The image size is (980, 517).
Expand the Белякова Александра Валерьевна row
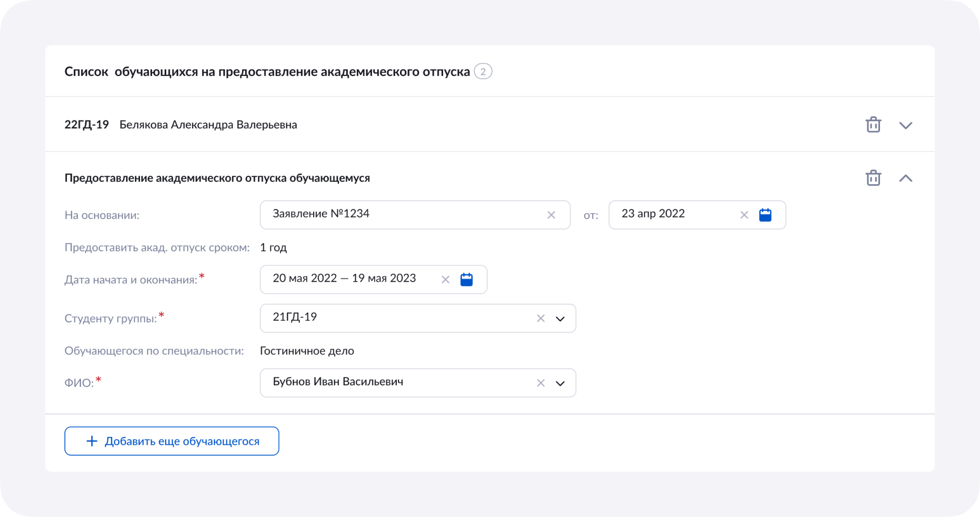coord(906,125)
